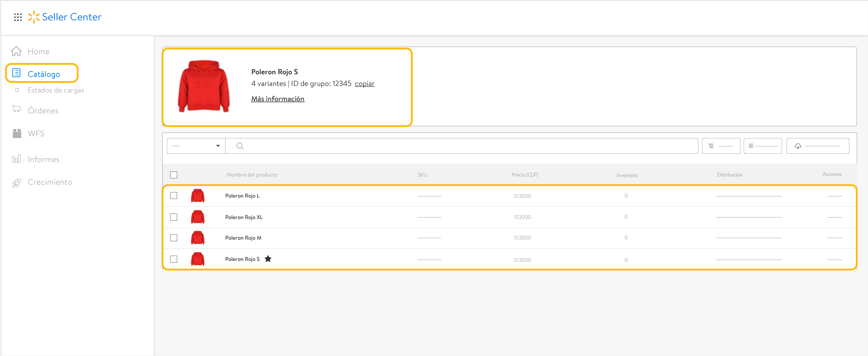868x356 pixels.
Task: Tick the checkbox for Poleron Rojo L
Action: point(174,196)
